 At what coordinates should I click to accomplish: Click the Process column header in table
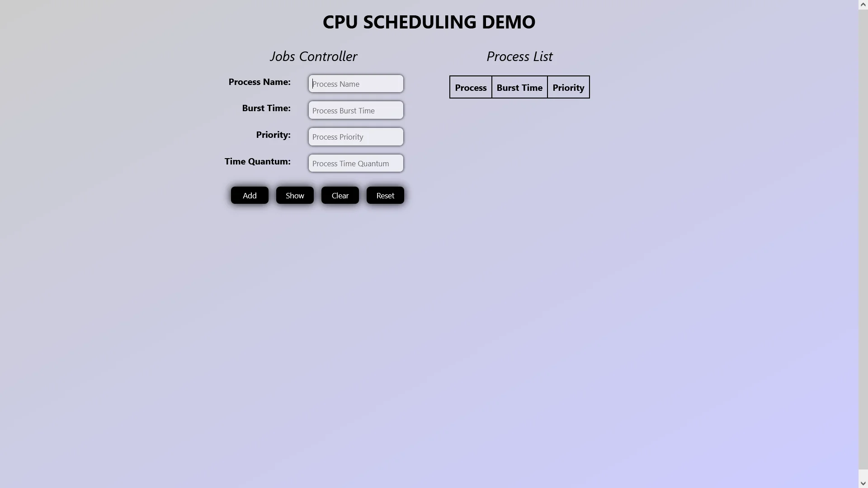(x=470, y=87)
